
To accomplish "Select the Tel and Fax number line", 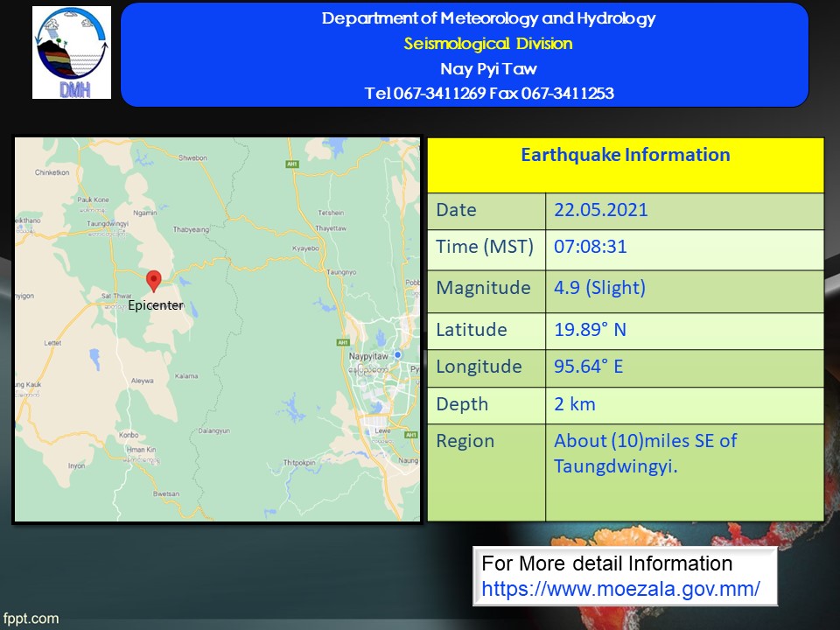I will click(489, 94).
